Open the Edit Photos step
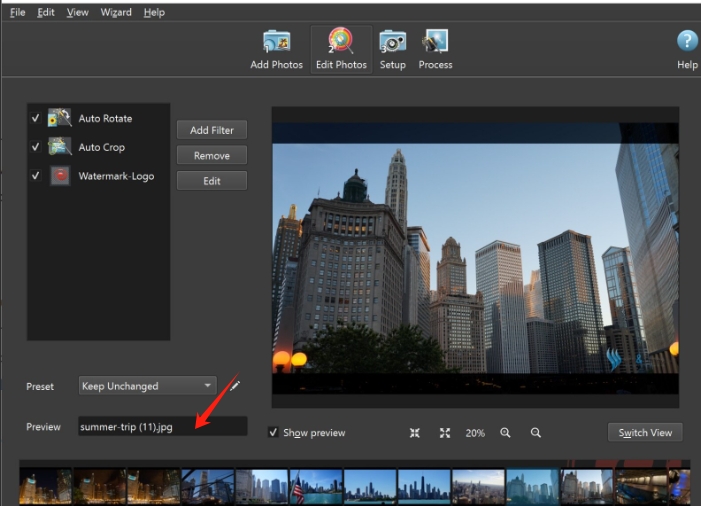This screenshot has height=506, width=701. tap(341, 50)
